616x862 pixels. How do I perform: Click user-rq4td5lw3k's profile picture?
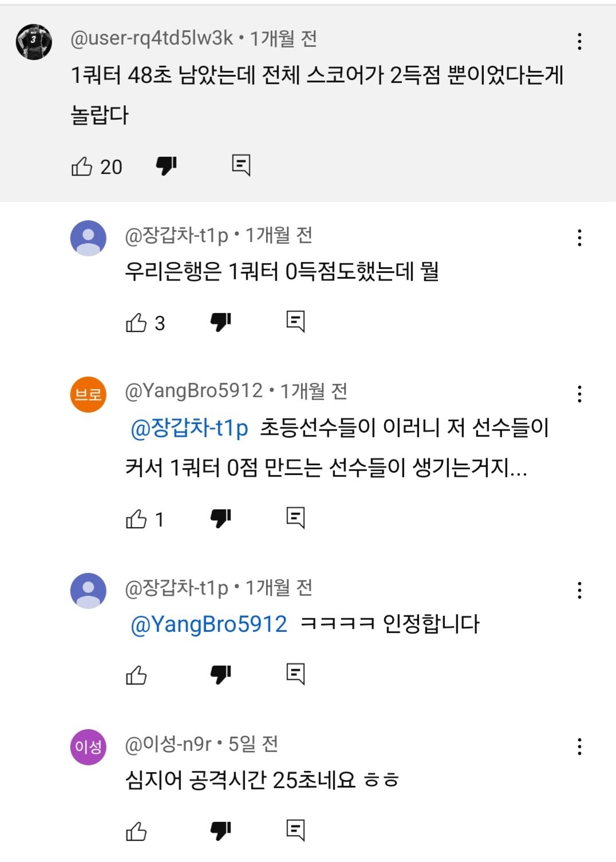pos(34,42)
